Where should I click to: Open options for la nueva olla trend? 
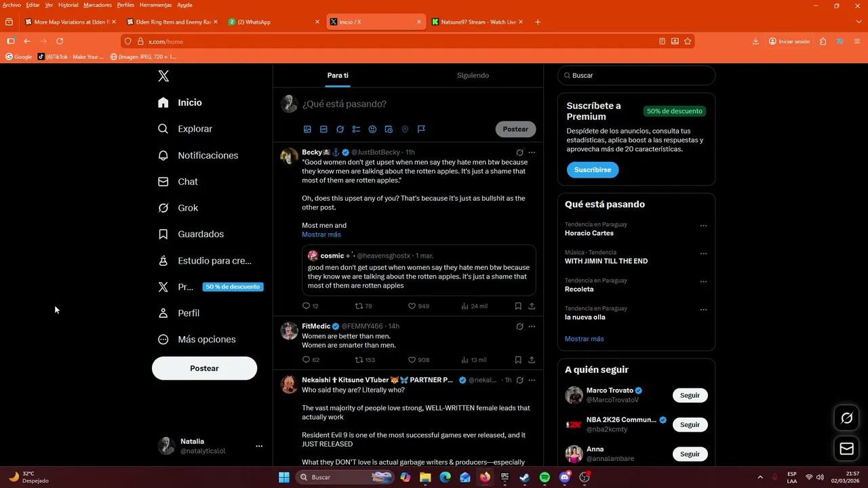[703, 310]
